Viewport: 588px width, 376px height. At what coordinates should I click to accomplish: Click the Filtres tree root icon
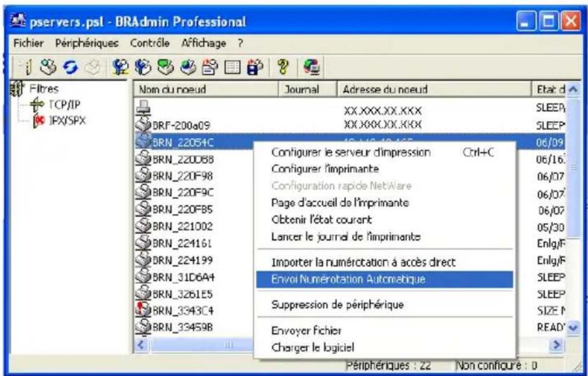[17, 89]
